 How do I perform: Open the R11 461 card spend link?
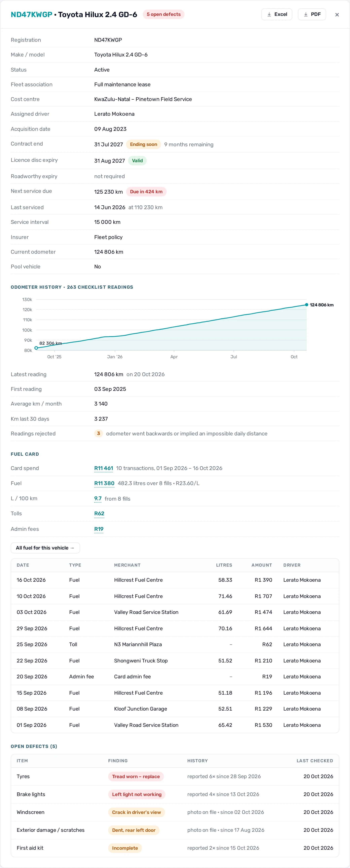point(104,468)
